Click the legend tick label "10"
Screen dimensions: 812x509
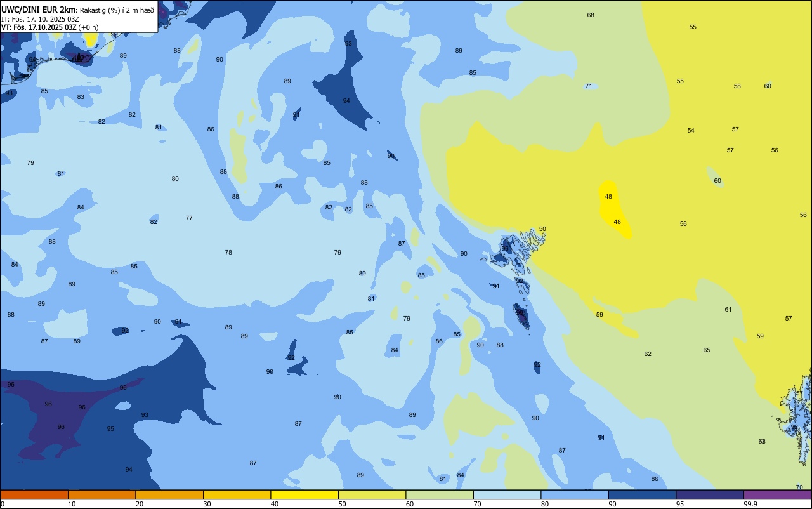click(72, 504)
